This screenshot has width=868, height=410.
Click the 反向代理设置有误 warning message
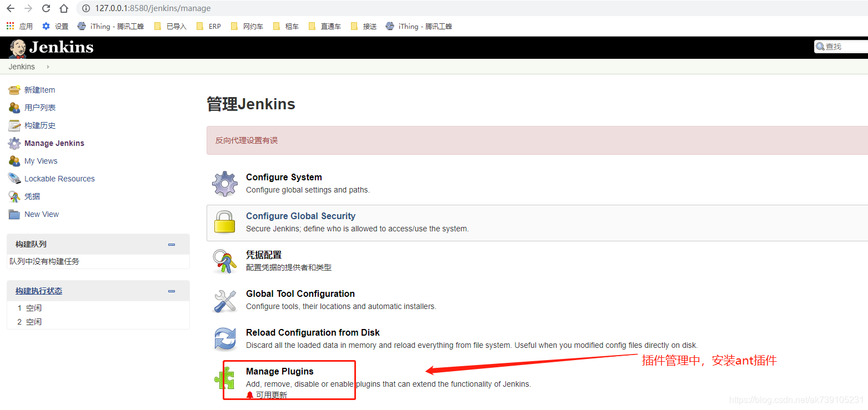[247, 140]
